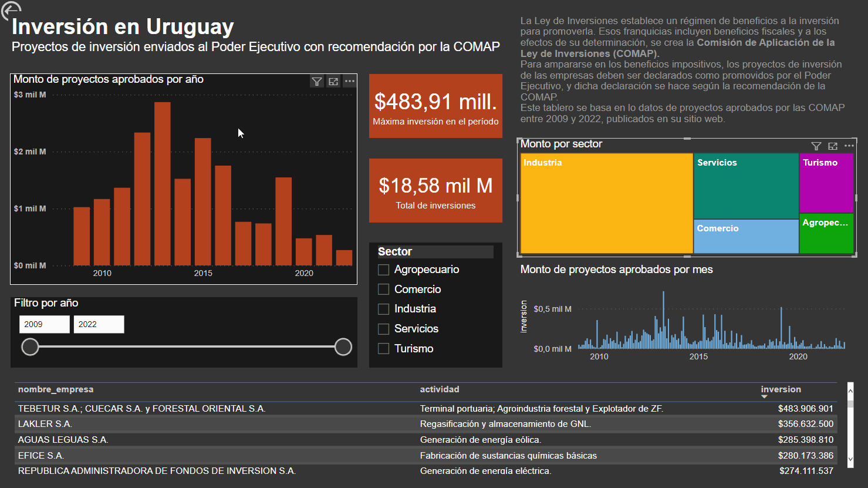Click the $285.398.810 inversion value
This screenshot has width=868, height=488.
806,440
